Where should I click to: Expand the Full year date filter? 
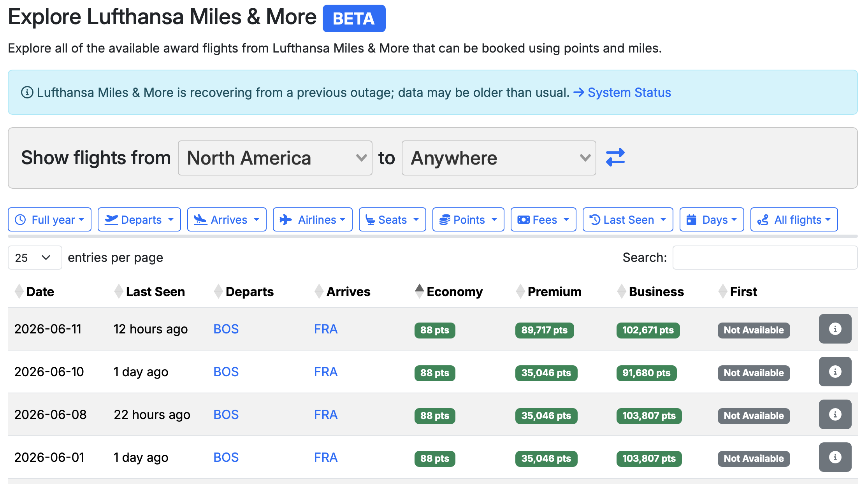49,220
